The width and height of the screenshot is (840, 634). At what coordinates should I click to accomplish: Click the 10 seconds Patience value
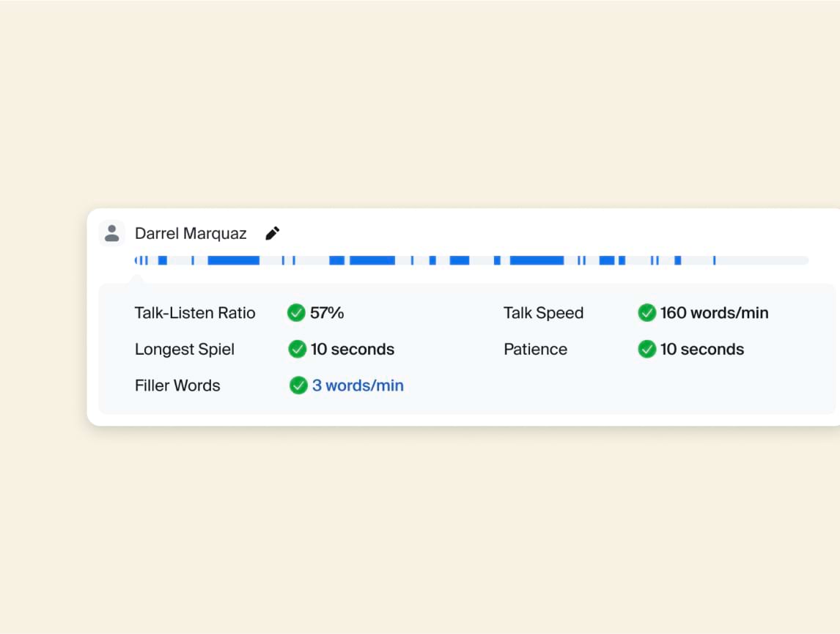coord(702,350)
